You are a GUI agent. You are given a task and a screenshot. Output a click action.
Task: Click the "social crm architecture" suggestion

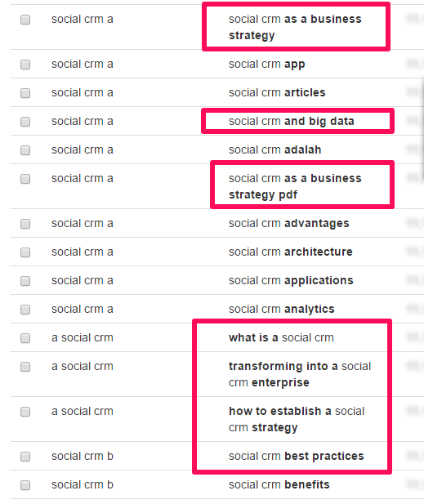pos(291,252)
